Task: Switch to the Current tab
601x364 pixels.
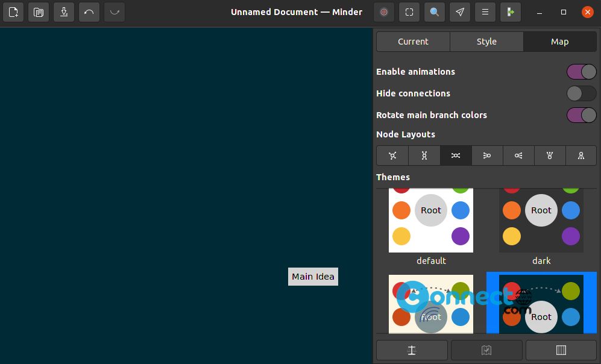Action: pos(413,42)
